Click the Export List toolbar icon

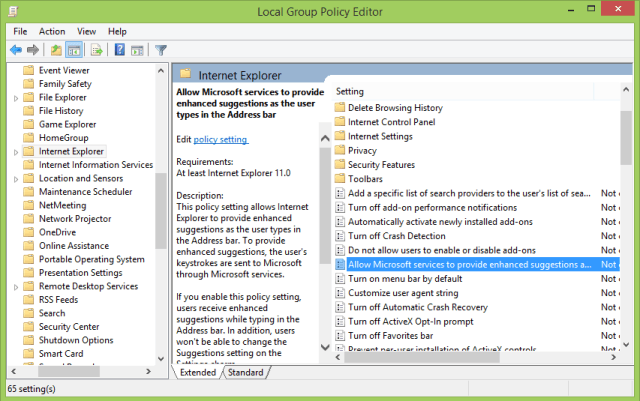click(x=97, y=50)
